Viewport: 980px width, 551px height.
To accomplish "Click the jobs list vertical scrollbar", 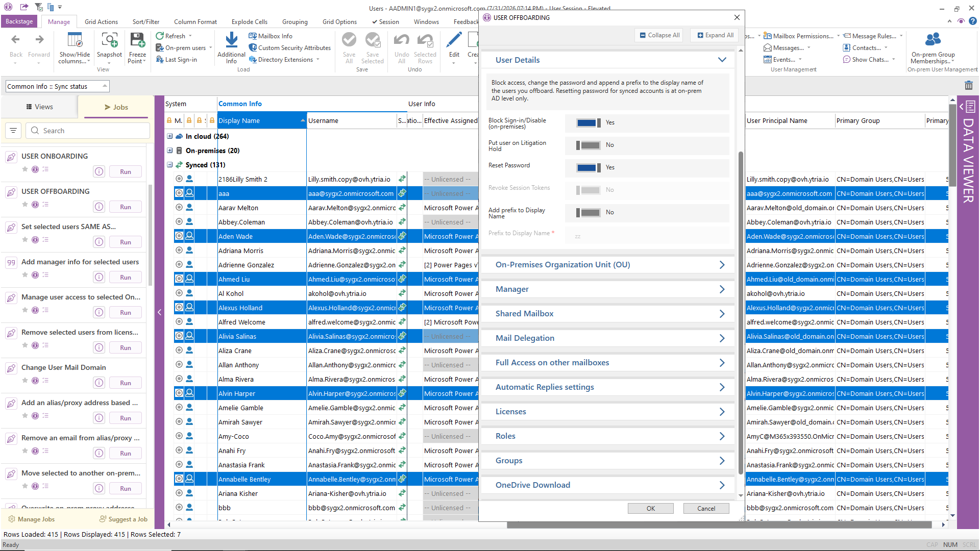I will point(150,235).
